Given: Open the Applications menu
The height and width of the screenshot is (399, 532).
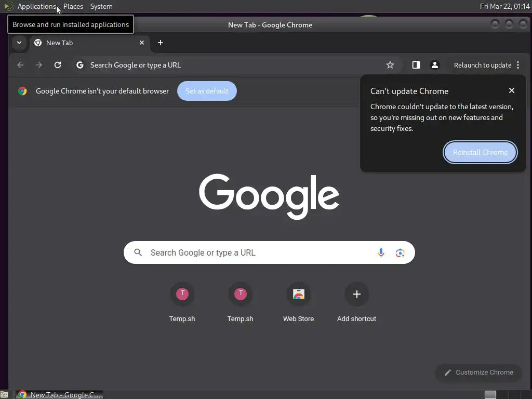Looking at the screenshot, I should pos(37,6).
